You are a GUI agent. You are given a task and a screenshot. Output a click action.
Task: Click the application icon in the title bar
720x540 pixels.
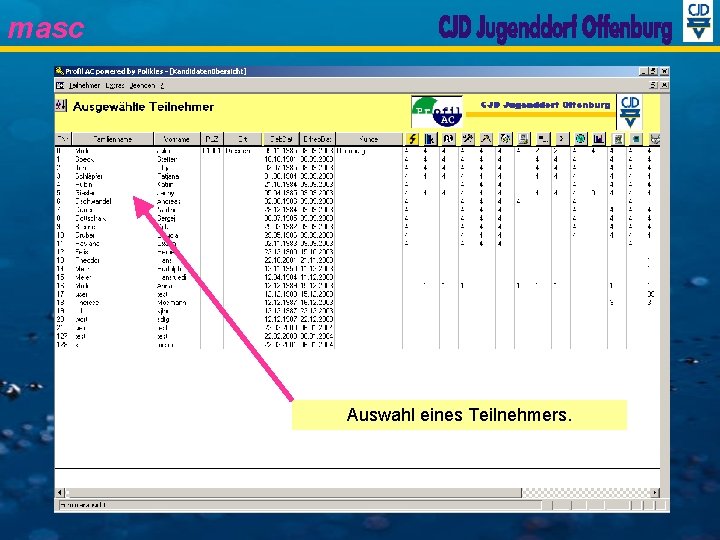coord(60,71)
